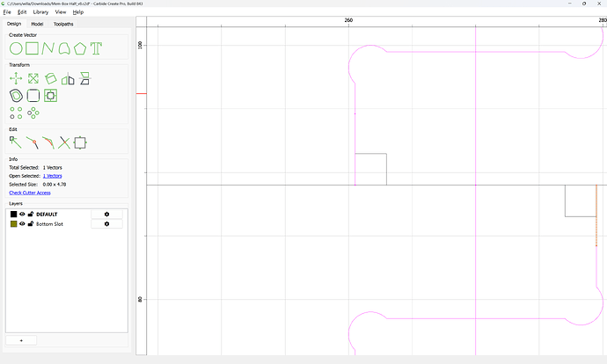
Task: Open the Library menu
Action: 40,12
